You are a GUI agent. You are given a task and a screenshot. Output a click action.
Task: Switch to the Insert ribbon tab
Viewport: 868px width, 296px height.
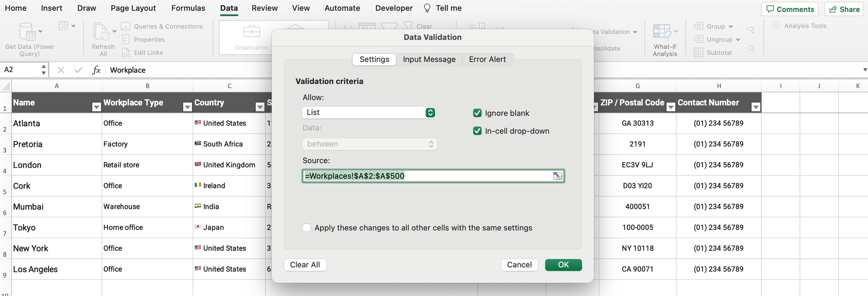point(52,8)
